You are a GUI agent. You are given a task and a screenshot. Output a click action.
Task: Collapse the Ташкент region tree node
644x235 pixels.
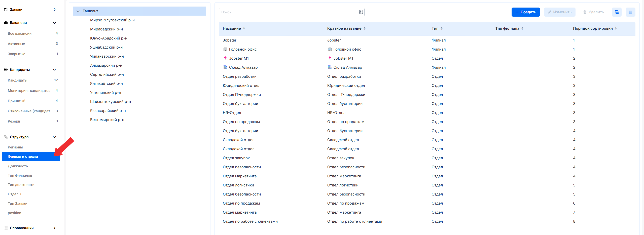(78, 11)
